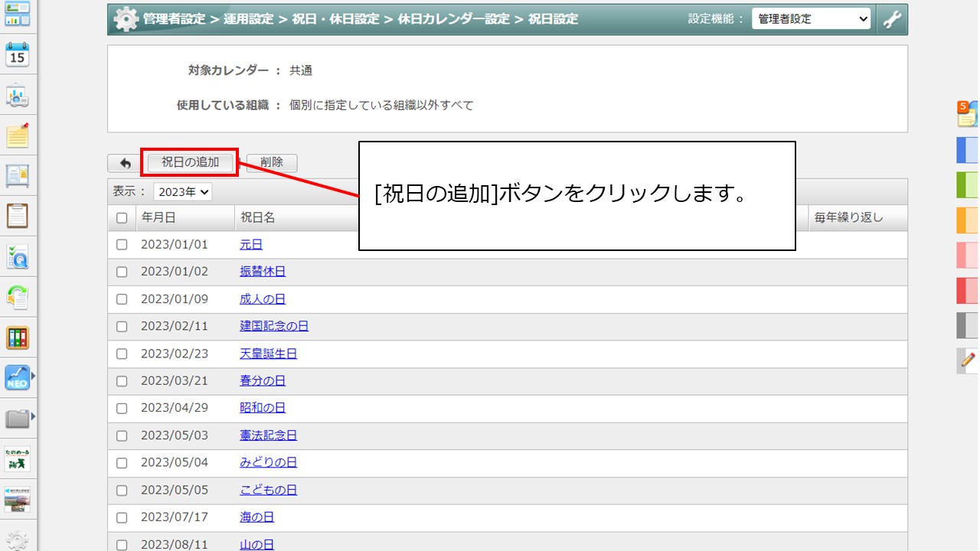Click the gear icon beside 管理者設定 breadcrumb

[126, 19]
